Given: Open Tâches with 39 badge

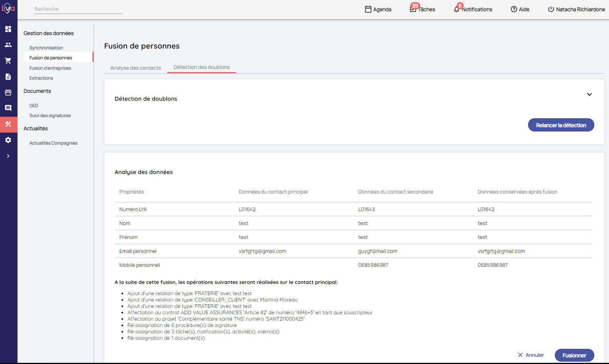Looking at the screenshot, I should tap(423, 9).
